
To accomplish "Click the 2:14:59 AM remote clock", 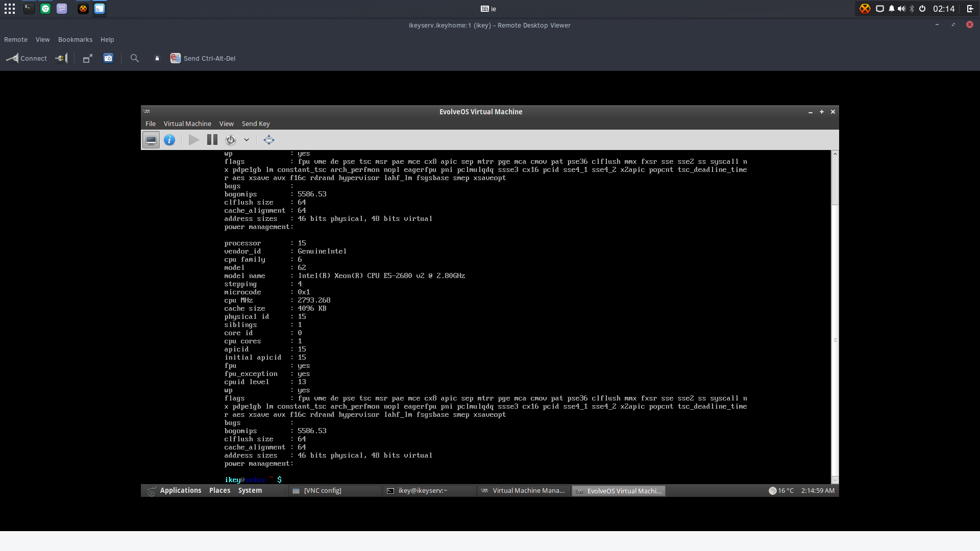I will [818, 490].
